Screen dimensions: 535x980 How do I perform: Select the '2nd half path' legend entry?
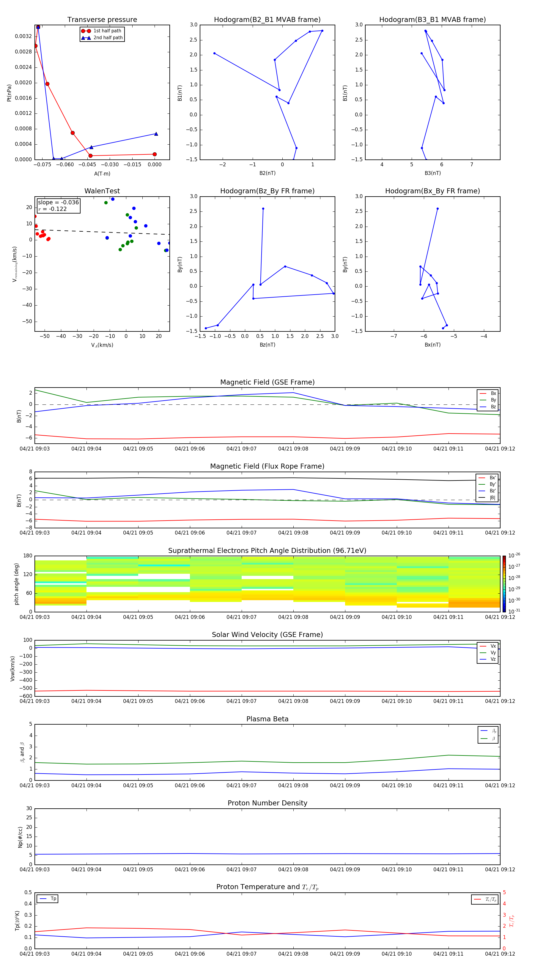[102, 38]
